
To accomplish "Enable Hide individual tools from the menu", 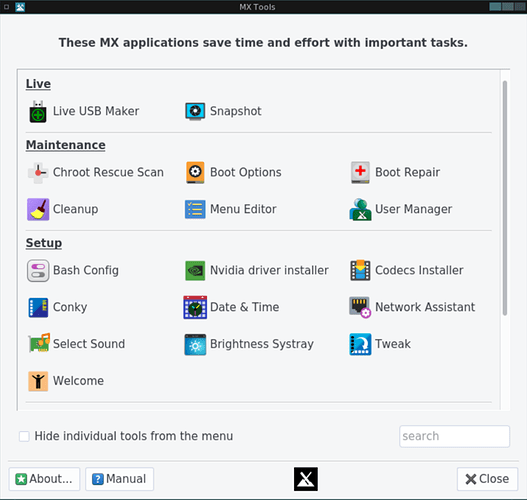I will click(24, 436).
